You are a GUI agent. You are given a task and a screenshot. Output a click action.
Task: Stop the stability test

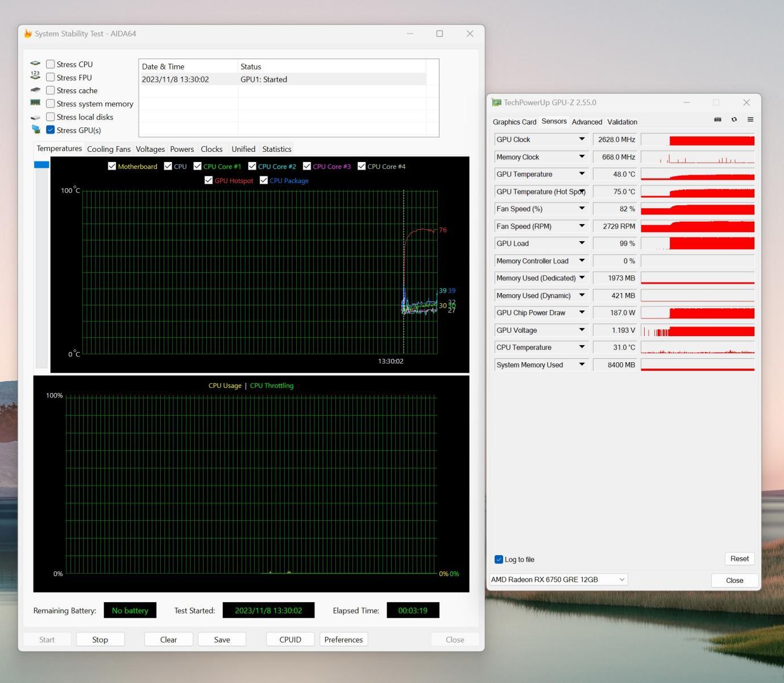(x=100, y=640)
